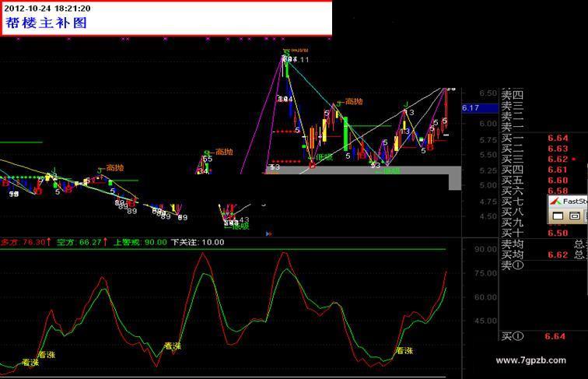Click the 低吸 label at the lowest price trough
588x379 pixels.
(240, 226)
